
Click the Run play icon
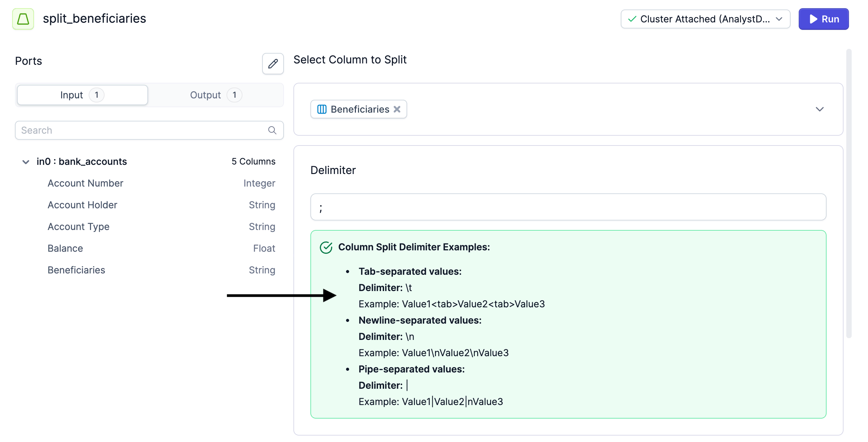(x=813, y=19)
